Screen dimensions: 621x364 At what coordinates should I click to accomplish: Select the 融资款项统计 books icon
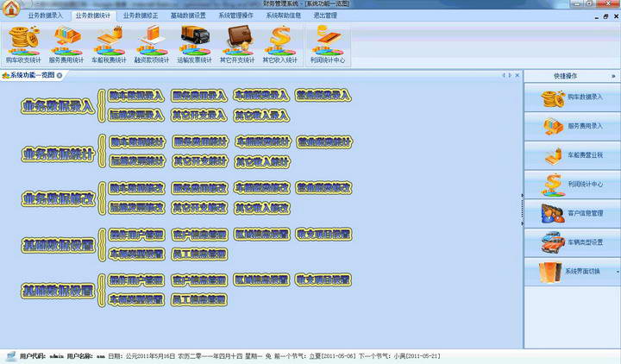pos(151,43)
